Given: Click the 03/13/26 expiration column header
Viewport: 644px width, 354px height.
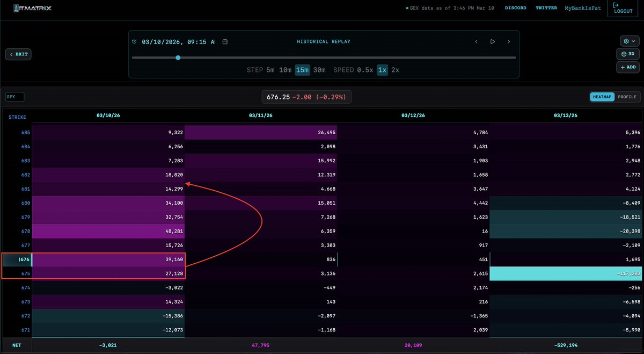Looking at the screenshot, I should click(x=566, y=115).
